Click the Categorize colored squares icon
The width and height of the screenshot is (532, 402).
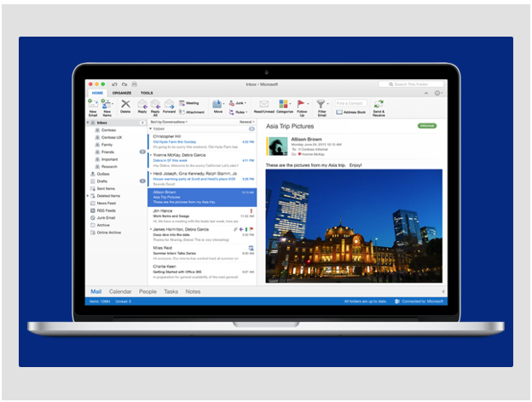click(283, 104)
